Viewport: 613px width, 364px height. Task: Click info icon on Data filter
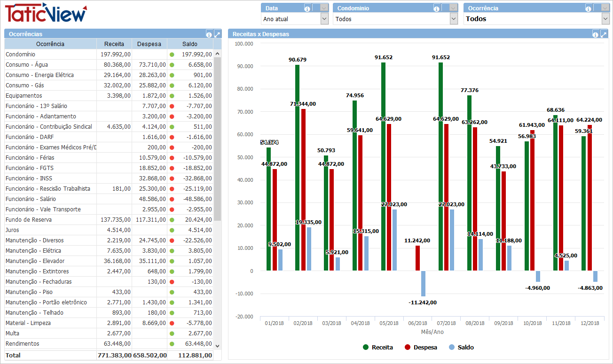click(x=307, y=8)
